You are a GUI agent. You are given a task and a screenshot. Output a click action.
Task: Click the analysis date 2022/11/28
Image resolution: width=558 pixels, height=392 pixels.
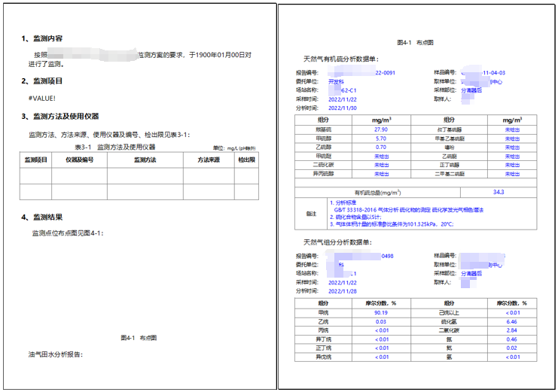343,290
